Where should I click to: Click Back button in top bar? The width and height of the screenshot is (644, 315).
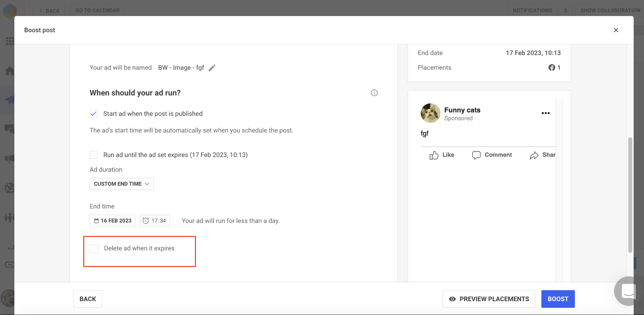[x=49, y=11]
